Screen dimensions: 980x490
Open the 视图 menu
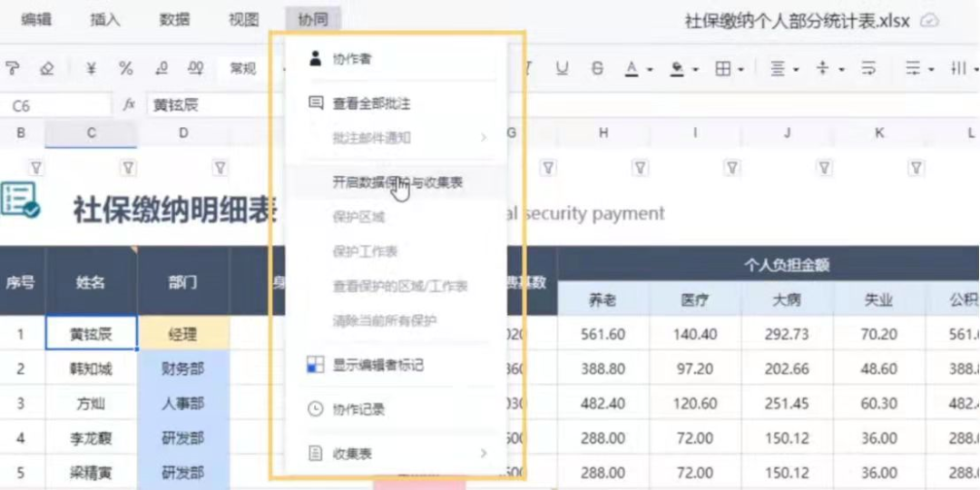(x=244, y=19)
